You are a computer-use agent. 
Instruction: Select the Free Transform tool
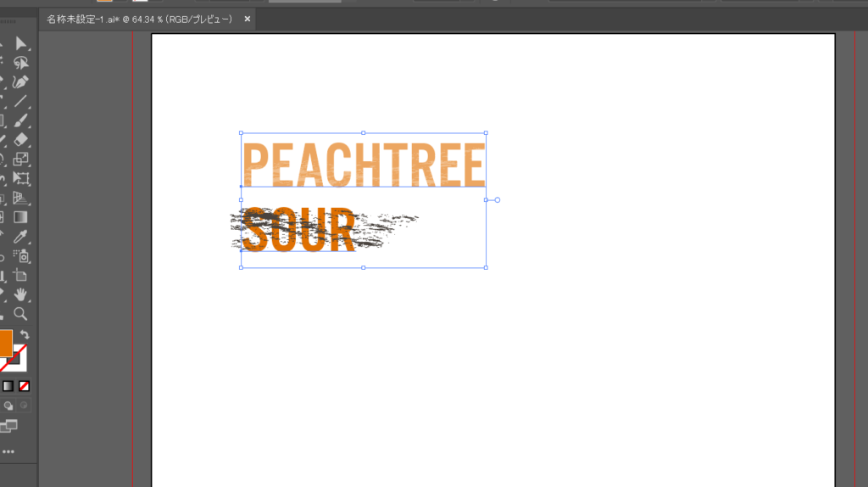click(x=20, y=178)
